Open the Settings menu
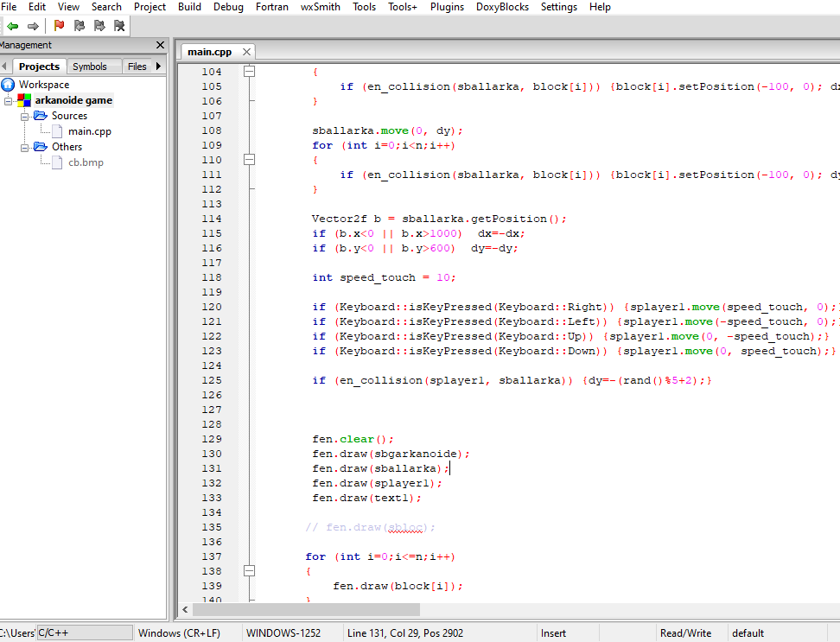The width and height of the screenshot is (840, 642). pyautogui.click(x=559, y=7)
